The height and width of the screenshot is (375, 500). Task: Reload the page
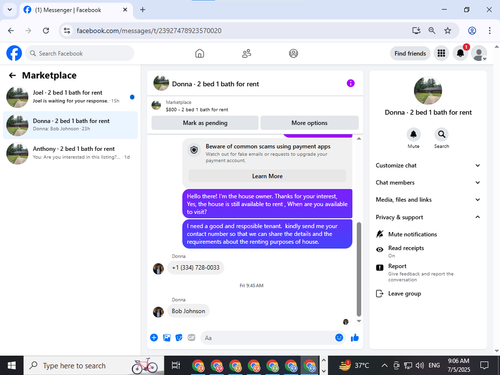[x=46, y=31]
